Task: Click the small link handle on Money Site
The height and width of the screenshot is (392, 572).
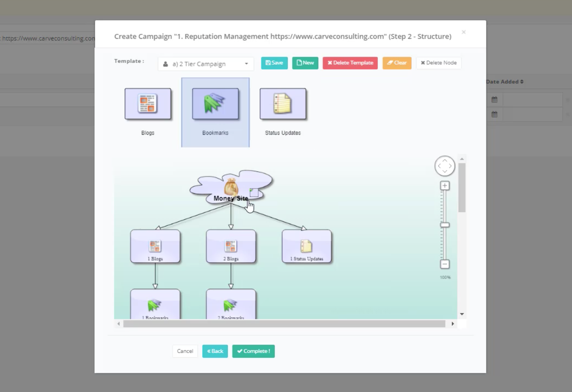Action: [254, 192]
